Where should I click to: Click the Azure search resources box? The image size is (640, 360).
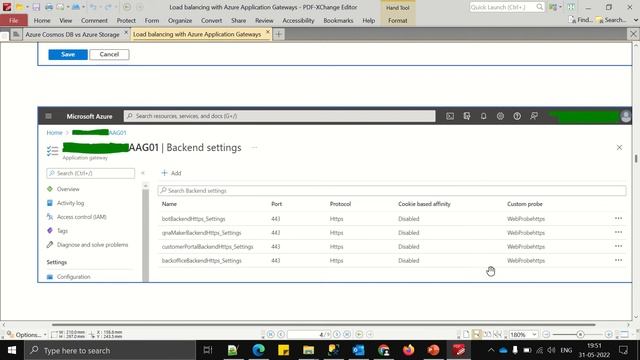(280, 116)
